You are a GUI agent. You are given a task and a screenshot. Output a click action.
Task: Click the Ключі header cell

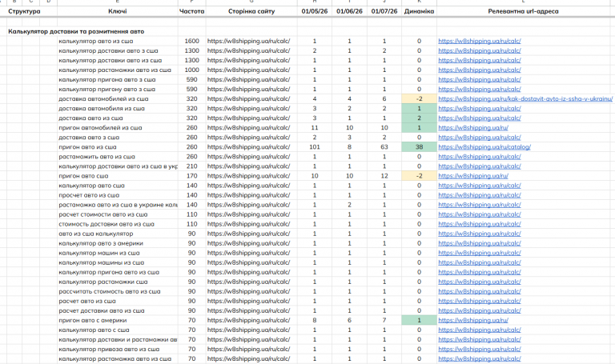point(117,11)
